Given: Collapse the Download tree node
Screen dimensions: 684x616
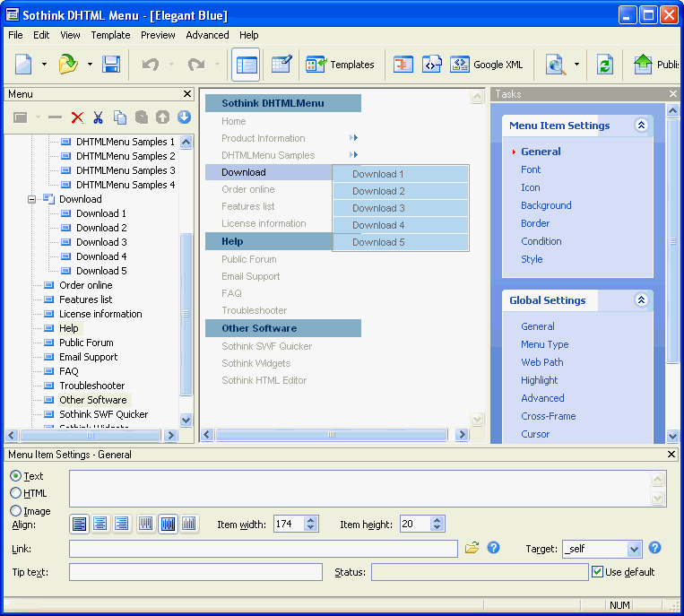Looking at the screenshot, I should click(32, 199).
